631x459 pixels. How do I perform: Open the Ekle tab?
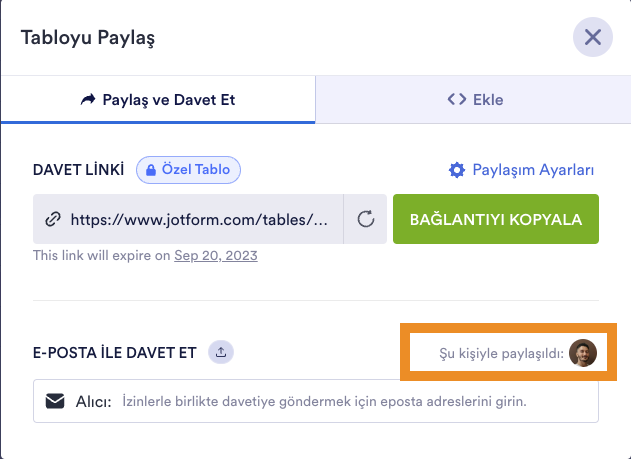coord(474,99)
